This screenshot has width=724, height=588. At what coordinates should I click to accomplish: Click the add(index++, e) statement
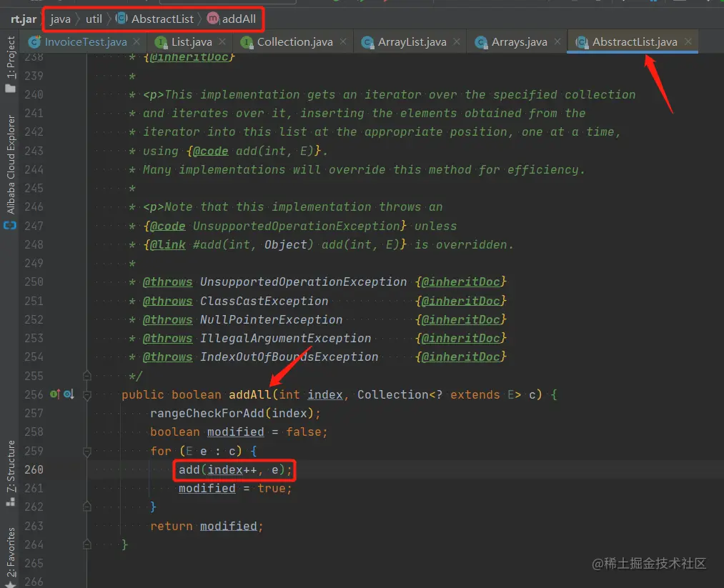pyautogui.click(x=235, y=470)
